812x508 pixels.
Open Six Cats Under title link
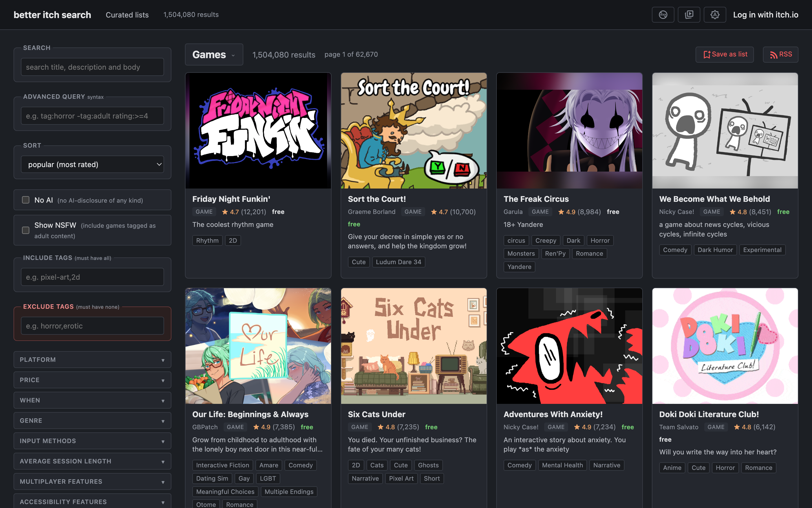point(376,414)
